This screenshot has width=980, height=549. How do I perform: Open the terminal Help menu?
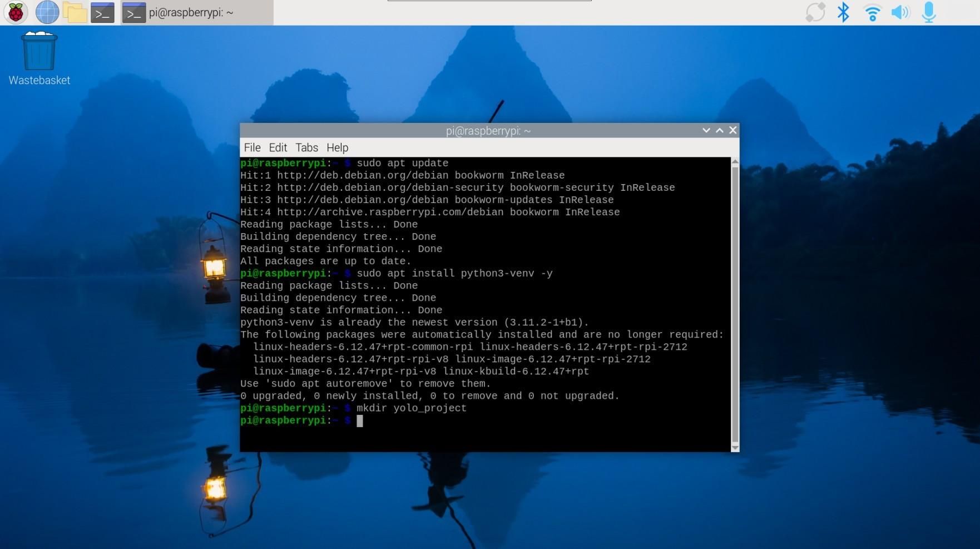pyautogui.click(x=337, y=147)
